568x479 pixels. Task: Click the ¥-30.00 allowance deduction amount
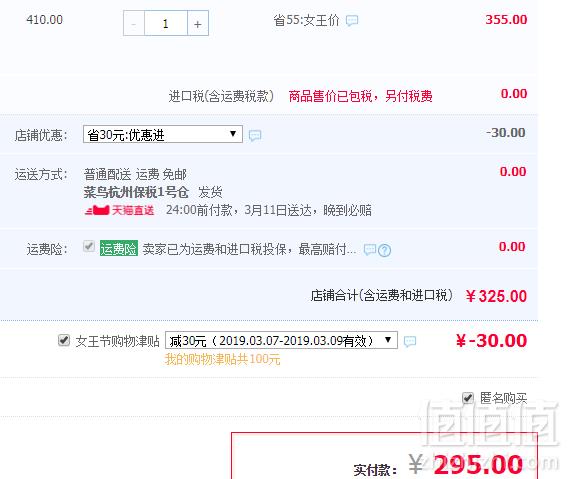(491, 341)
